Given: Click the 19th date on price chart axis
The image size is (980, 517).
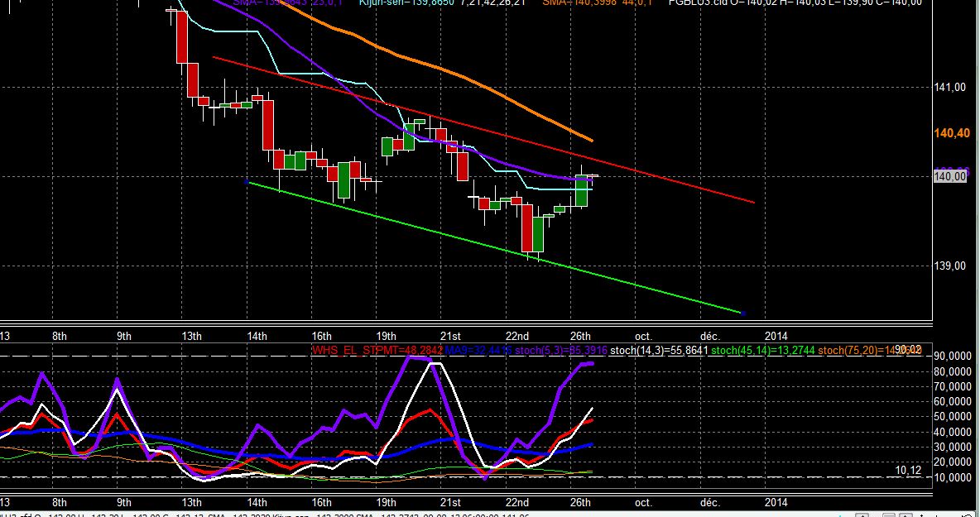Looking at the screenshot, I should click(386, 336).
